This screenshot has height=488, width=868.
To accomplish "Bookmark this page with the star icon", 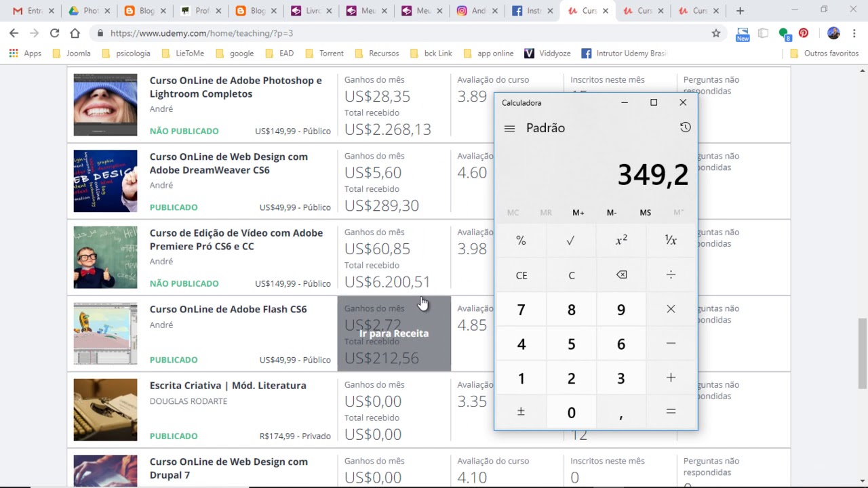I will 715,33.
